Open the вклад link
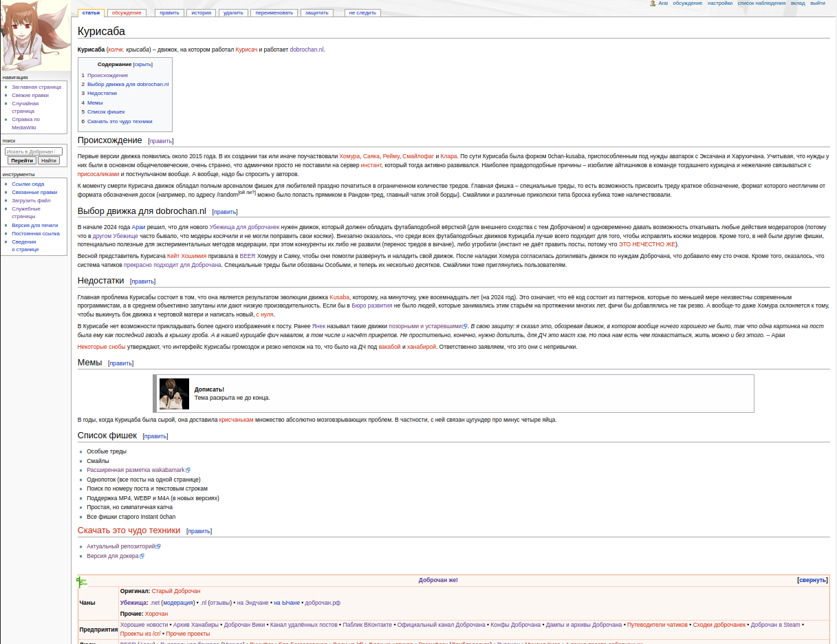The image size is (837, 644). point(798,3)
